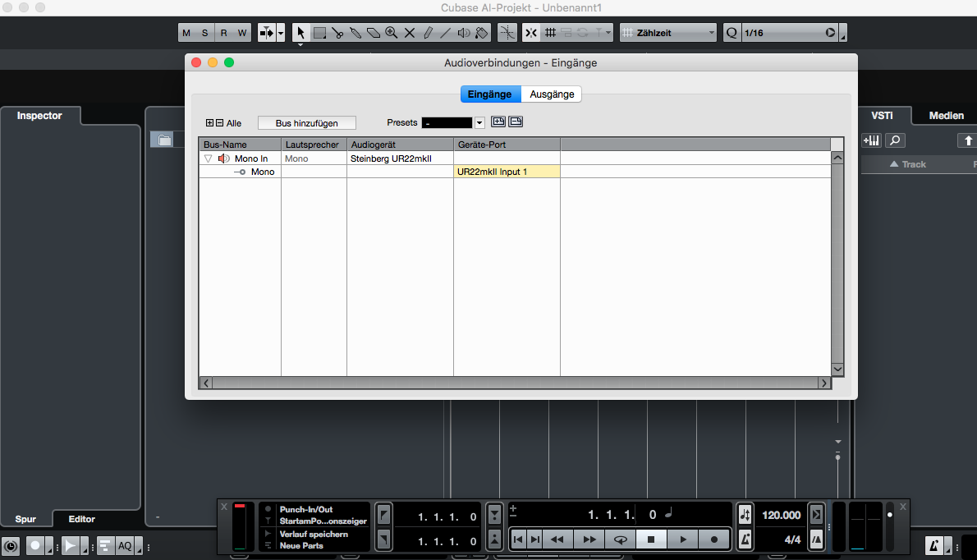Click Rewind in the transport bar
Screen dimensions: 977x560
pos(557,539)
